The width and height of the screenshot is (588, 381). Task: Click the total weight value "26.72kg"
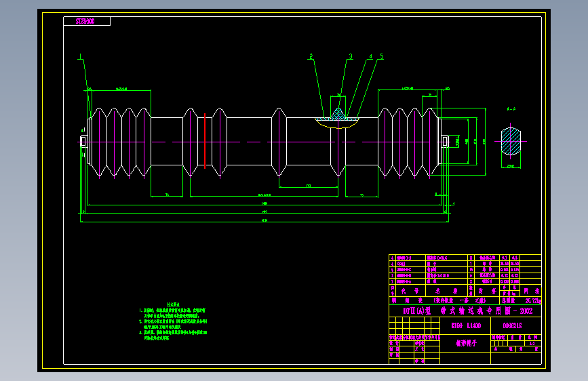[533, 301]
